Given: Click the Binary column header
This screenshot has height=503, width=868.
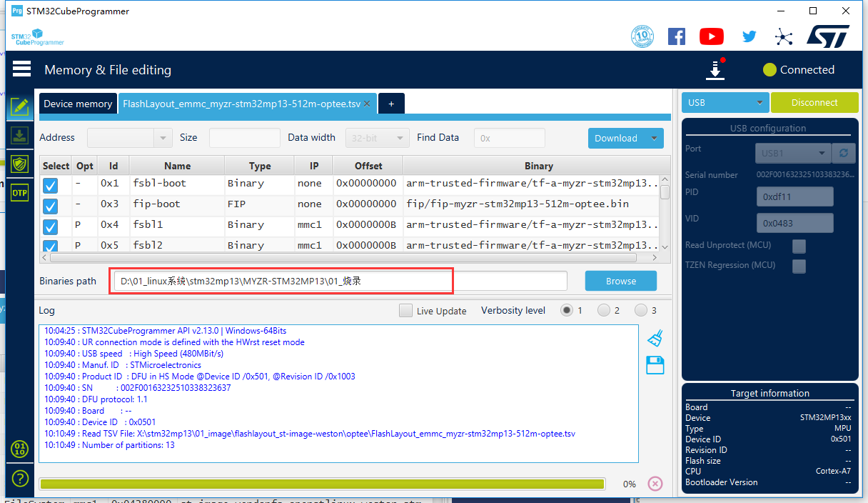Looking at the screenshot, I should [x=538, y=166].
